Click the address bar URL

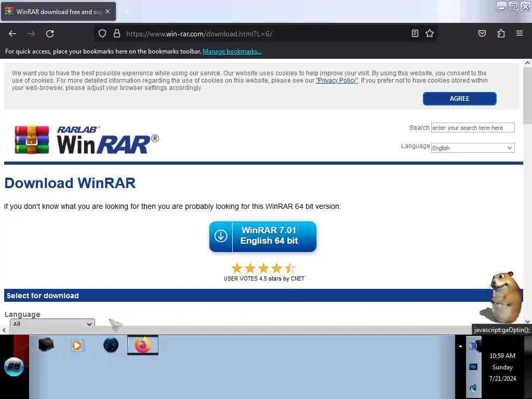pyautogui.click(x=199, y=34)
